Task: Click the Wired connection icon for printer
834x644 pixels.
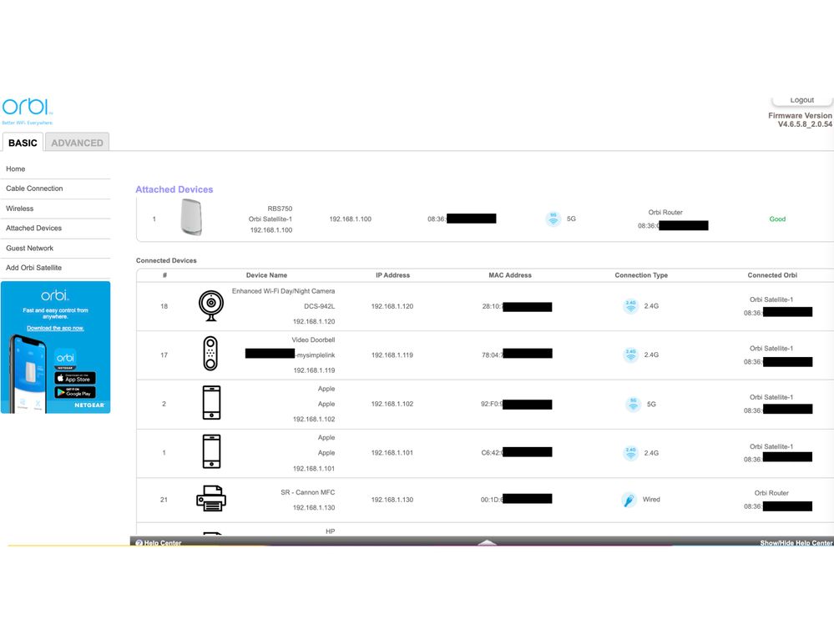Action: [630, 500]
